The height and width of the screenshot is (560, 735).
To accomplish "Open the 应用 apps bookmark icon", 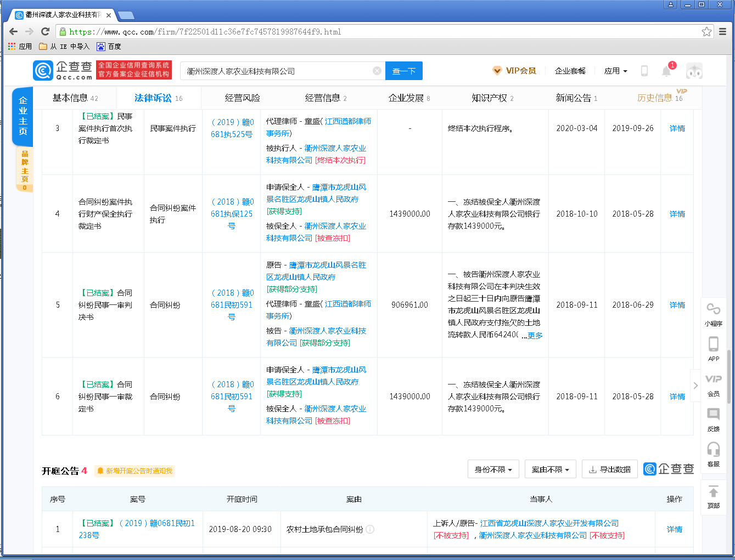I will coord(20,47).
